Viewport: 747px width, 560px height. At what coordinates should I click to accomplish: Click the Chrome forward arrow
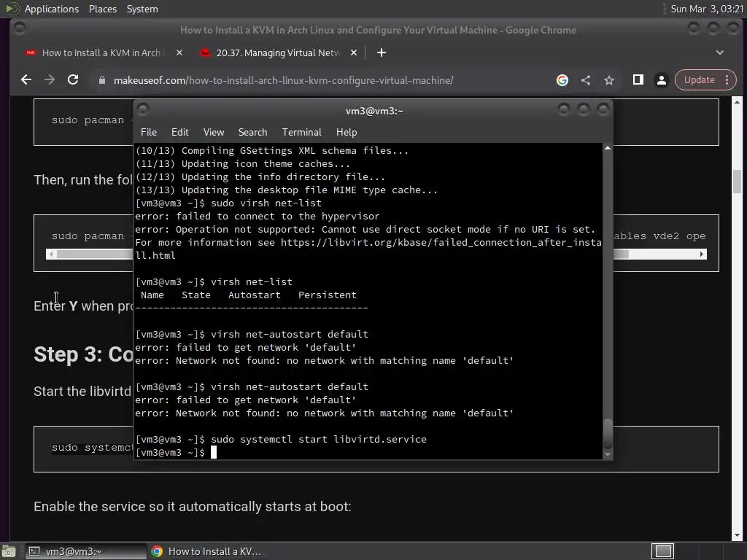point(50,80)
